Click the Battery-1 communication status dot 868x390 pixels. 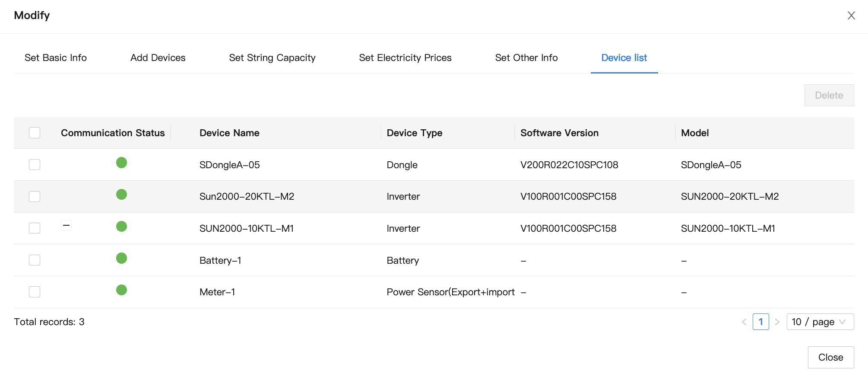121,258
